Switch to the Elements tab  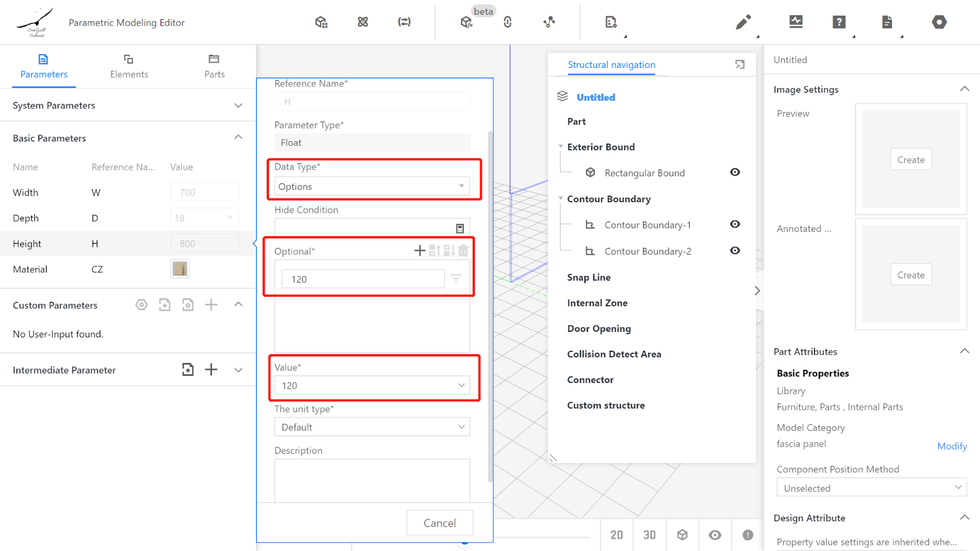tap(129, 66)
